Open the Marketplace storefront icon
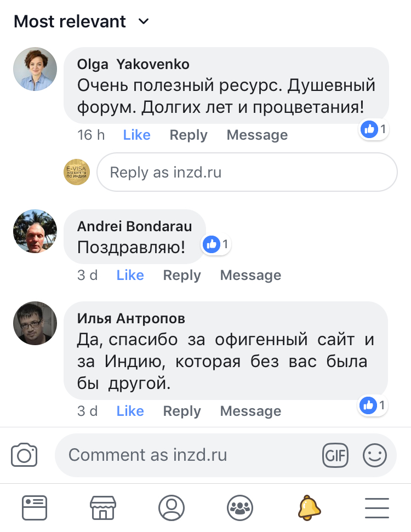Viewport: 411px width, 532px height. [103, 508]
